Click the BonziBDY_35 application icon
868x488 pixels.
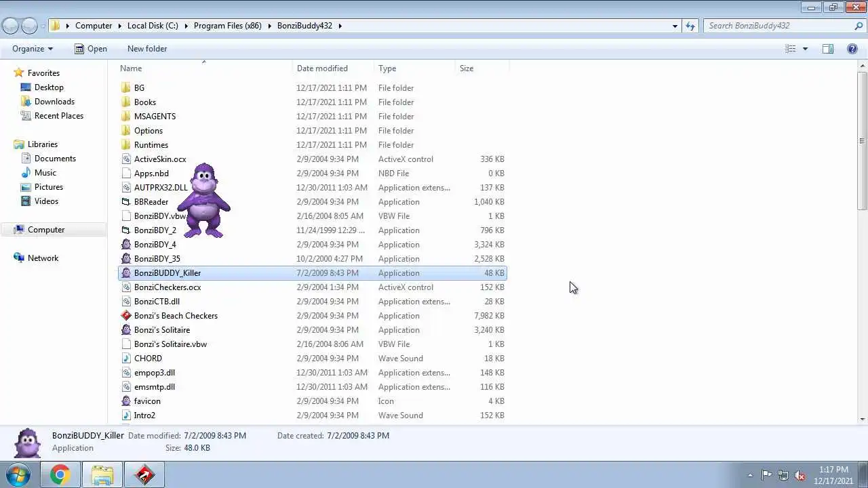125,258
